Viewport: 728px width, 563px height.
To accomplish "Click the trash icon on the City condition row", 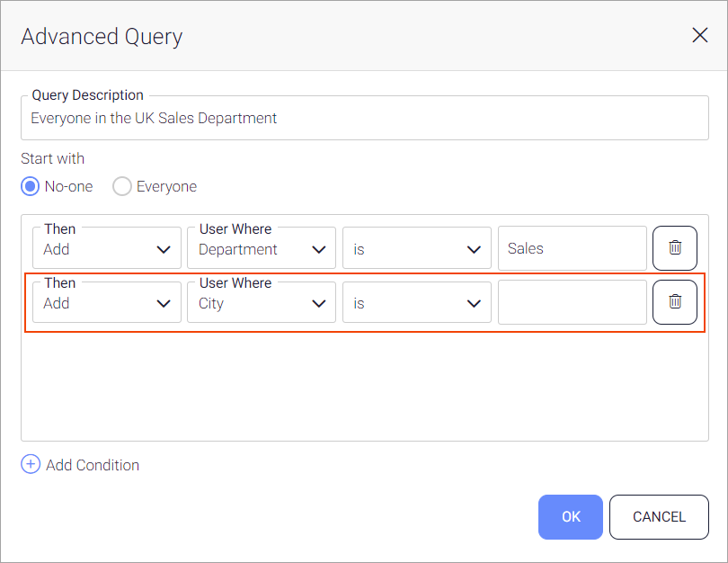I will pyautogui.click(x=674, y=302).
